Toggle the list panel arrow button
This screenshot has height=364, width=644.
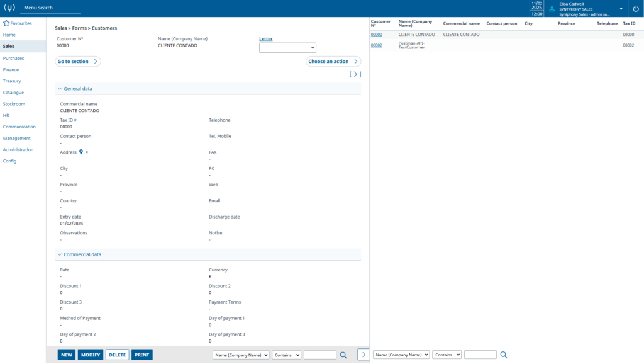364,355
